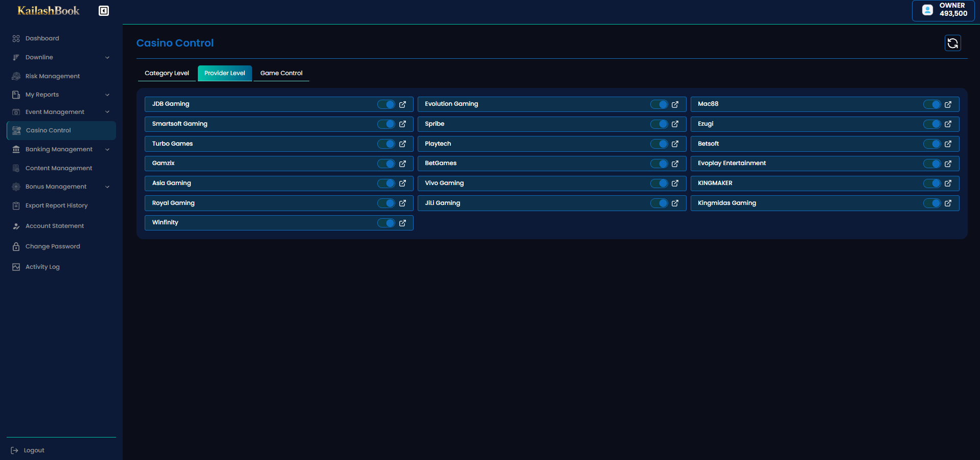
Task: Open JiLi Gaming external link icon
Action: click(675, 203)
